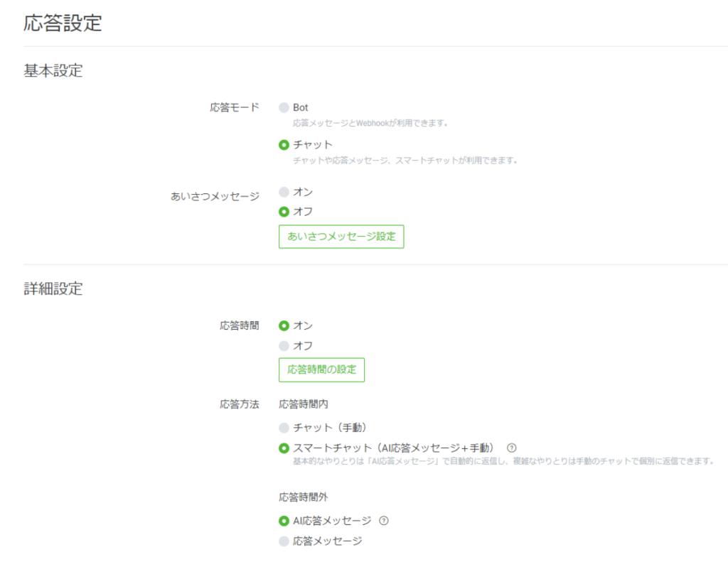Select 応答メッセージ for outside response hours
Screen dimensions: 728x562
284,541
